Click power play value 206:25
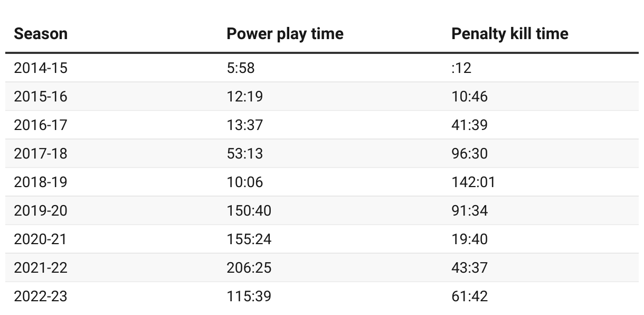644x315 pixels. coord(249,267)
